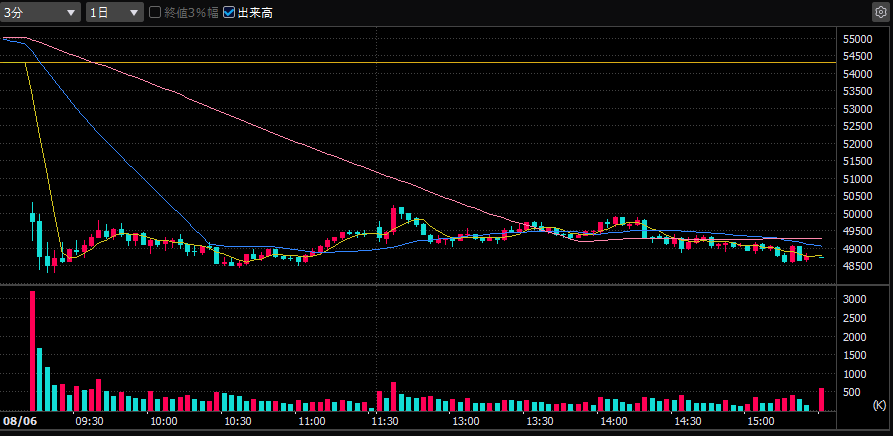Click the 14:00 time axis label
The image size is (893, 436).
[613, 422]
